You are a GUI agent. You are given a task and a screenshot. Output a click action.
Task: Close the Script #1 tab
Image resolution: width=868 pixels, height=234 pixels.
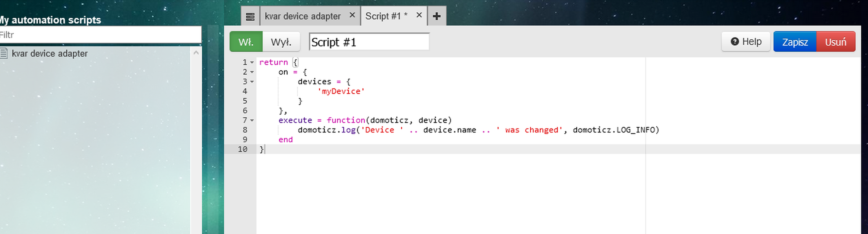(419, 15)
